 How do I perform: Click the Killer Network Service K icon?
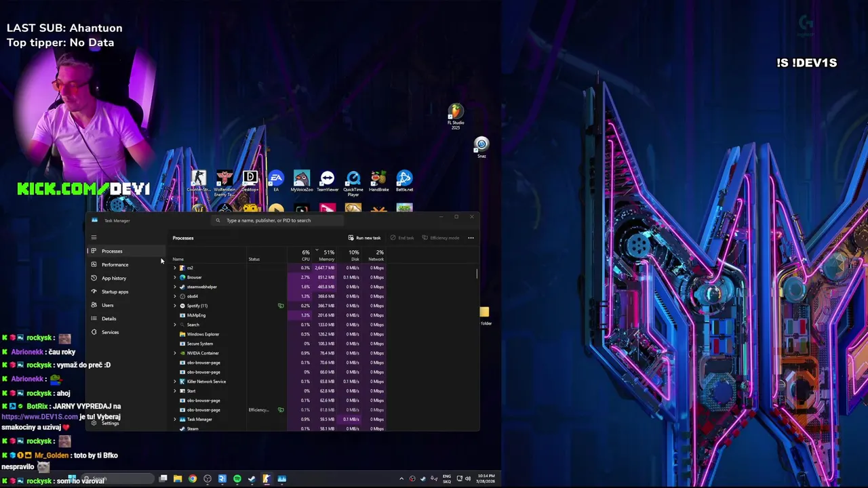[x=182, y=382]
